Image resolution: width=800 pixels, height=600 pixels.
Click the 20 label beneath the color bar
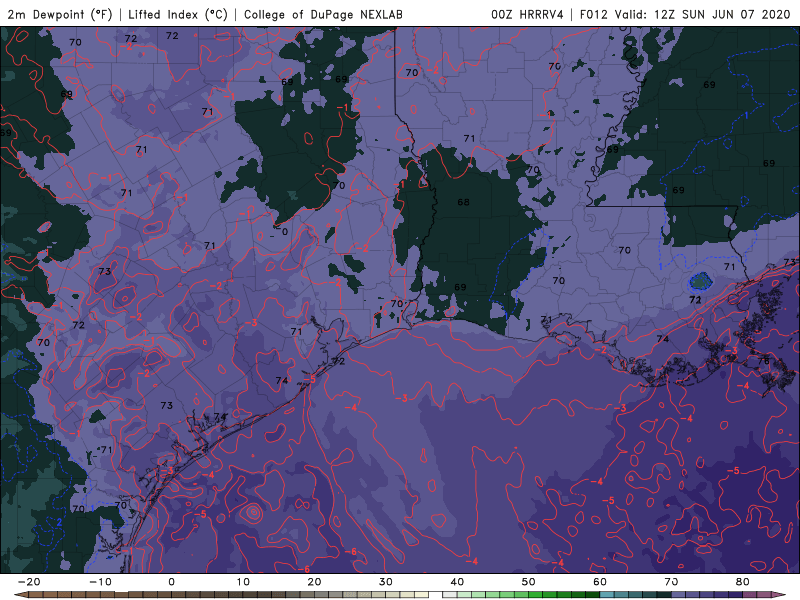314,582
